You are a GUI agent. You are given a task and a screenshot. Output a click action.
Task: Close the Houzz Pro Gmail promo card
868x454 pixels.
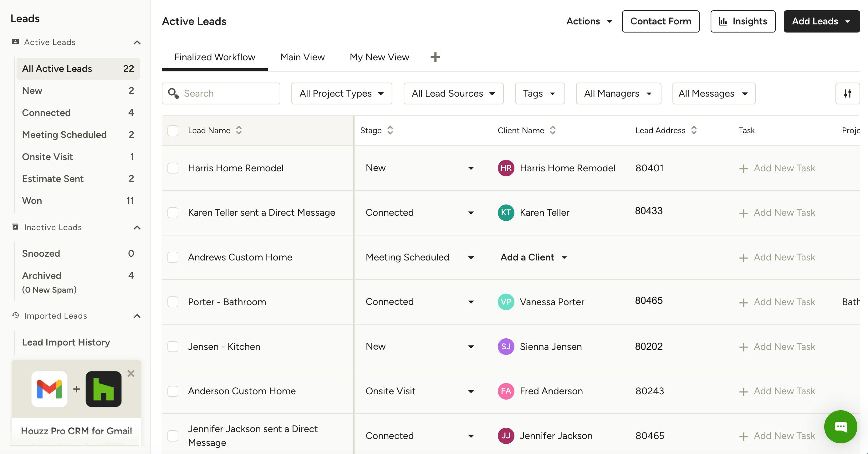pos(131,373)
